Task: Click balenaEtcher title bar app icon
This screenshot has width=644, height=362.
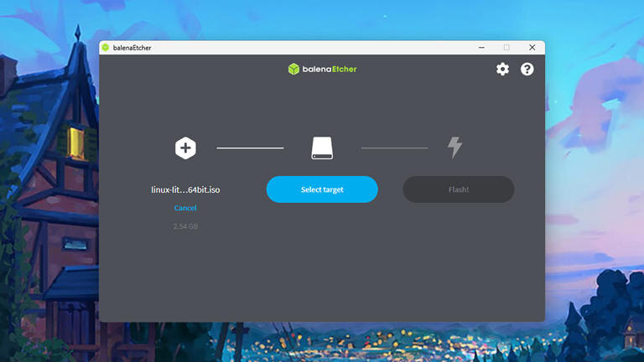Action: (x=106, y=48)
